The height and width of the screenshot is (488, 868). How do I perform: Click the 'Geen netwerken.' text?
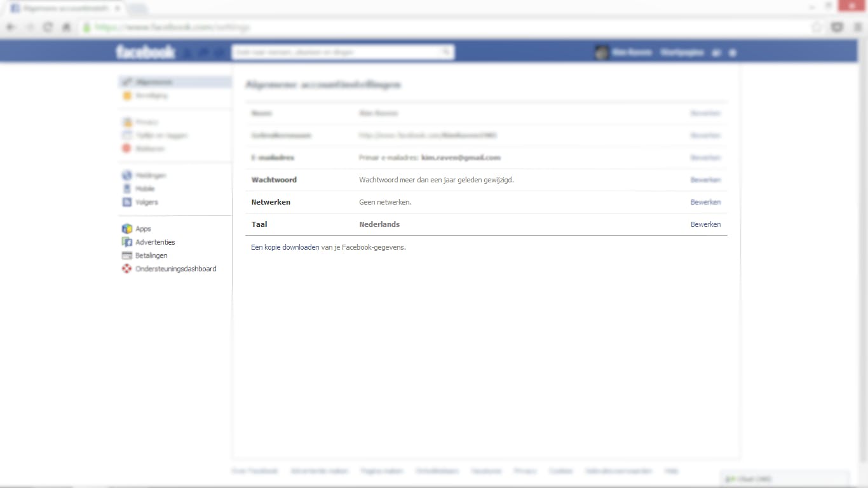385,202
